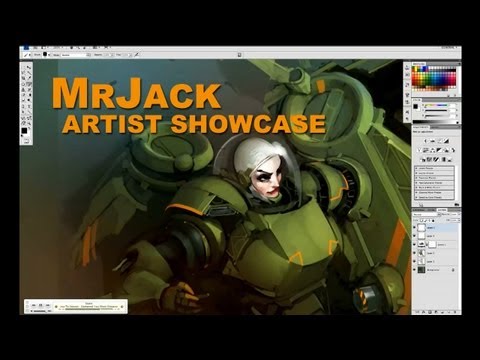Screen dimensions: 480x360
Task: Open the tool preset picker in options bar
Action: tap(27, 55)
